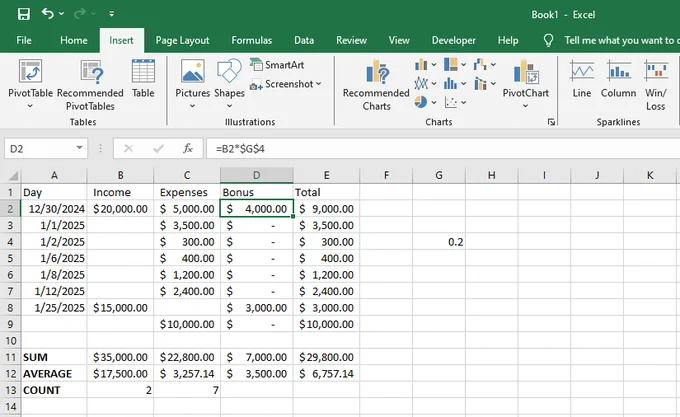The width and height of the screenshot is (680, 417).
Task: Select column G header
Action: click(439, 175)
